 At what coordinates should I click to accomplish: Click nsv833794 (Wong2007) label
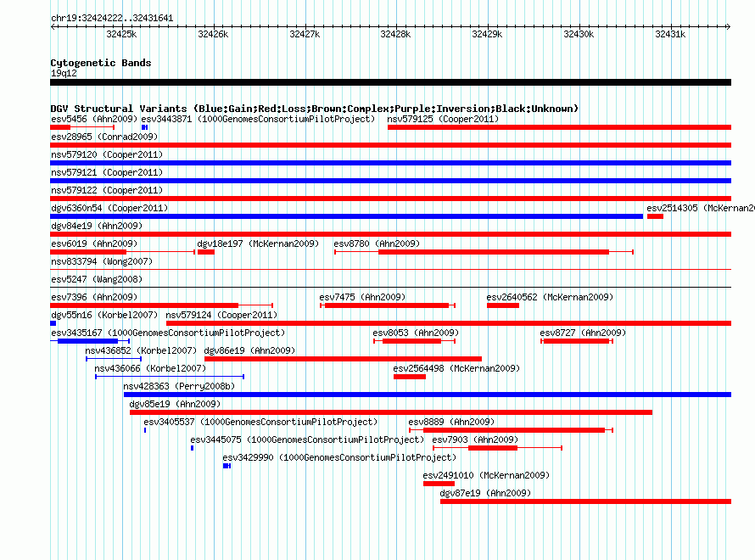pos(102,261)
